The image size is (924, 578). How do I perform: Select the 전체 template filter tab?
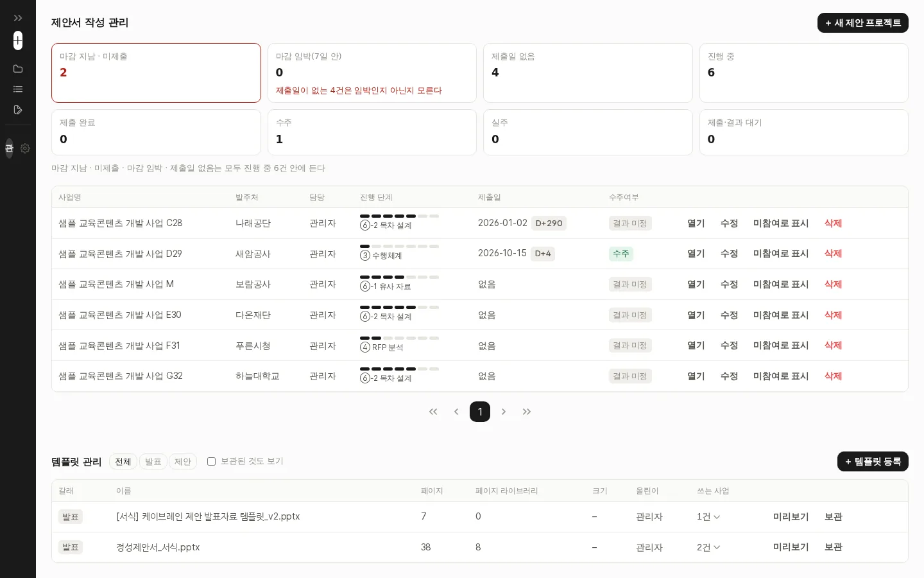click(123, 462)
